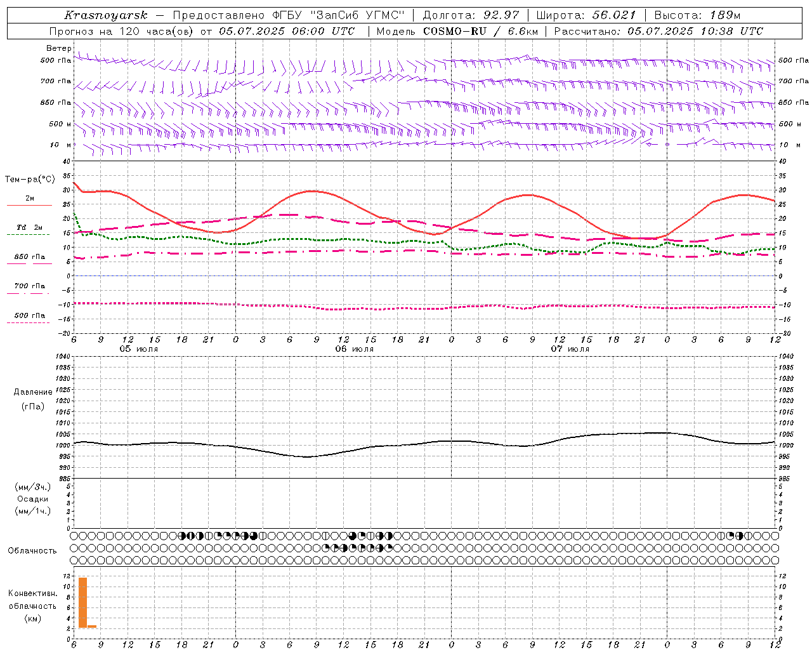The width and height of the screenshot is (812, 650).
Task: Click the 'Ветер' wind panel label
Action: [x=59, y=48]
